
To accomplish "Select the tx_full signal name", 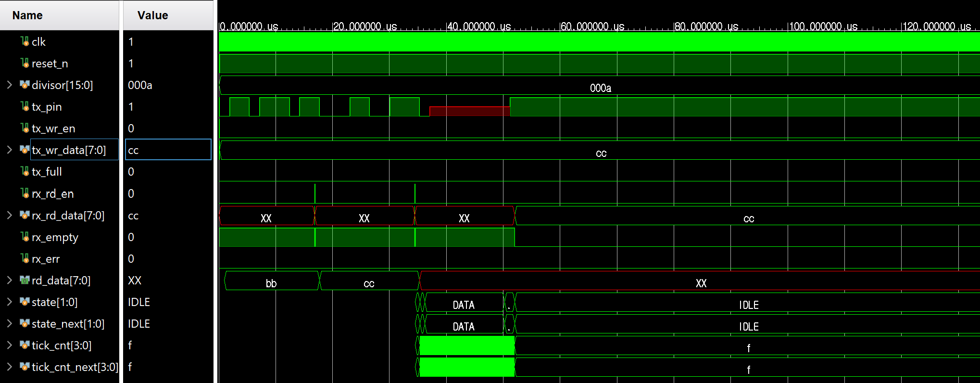I will [47, 172].
